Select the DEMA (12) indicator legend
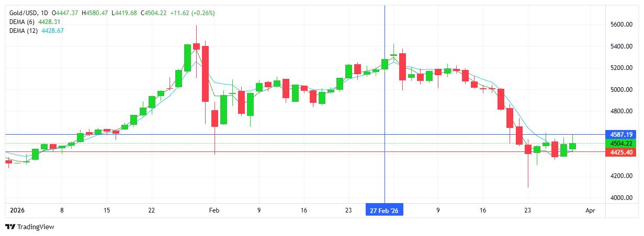This screenshot has width=644, height=236. 24,31
